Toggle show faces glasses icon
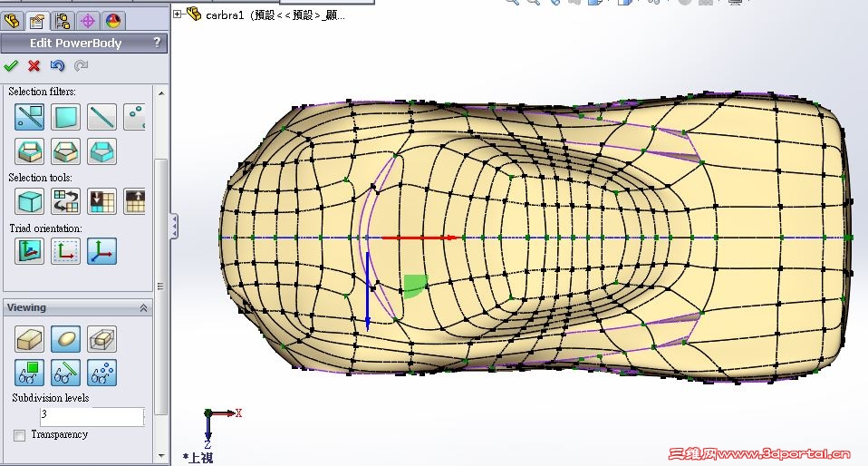 tap(29, 373)
